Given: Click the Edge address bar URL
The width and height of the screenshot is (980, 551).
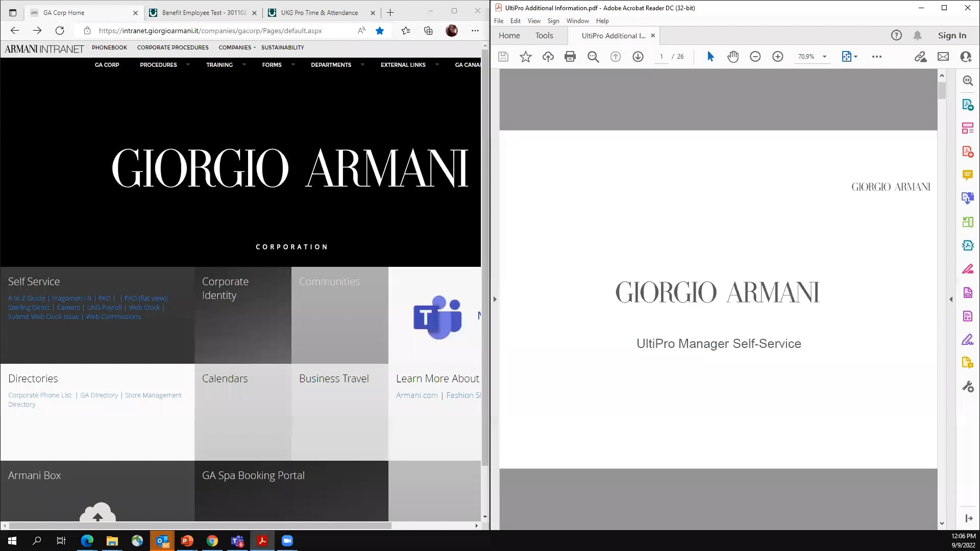Looking at the screenshot, I should 210,31.
